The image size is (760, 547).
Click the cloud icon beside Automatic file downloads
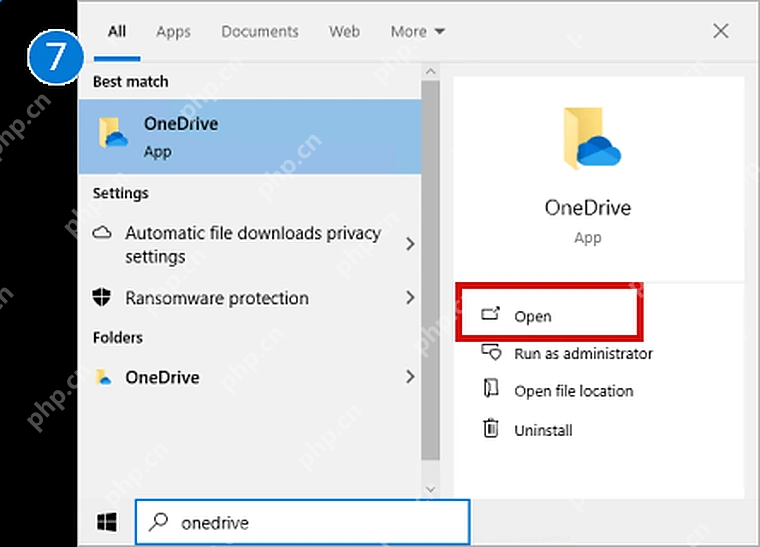pos(102,233)
